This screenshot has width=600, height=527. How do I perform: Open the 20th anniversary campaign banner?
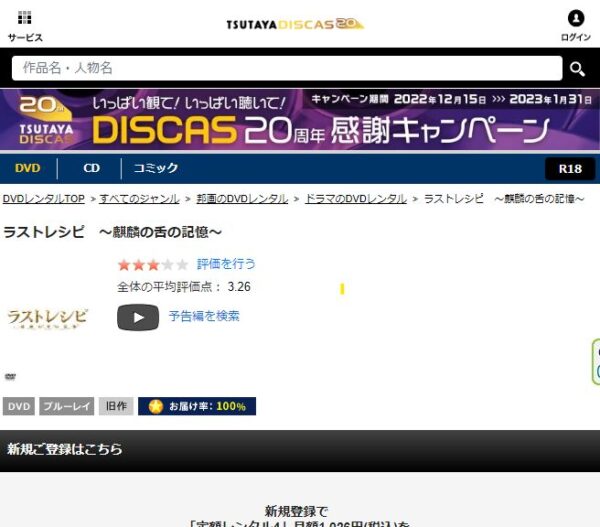pyautogui.click(x=300, y=120)
